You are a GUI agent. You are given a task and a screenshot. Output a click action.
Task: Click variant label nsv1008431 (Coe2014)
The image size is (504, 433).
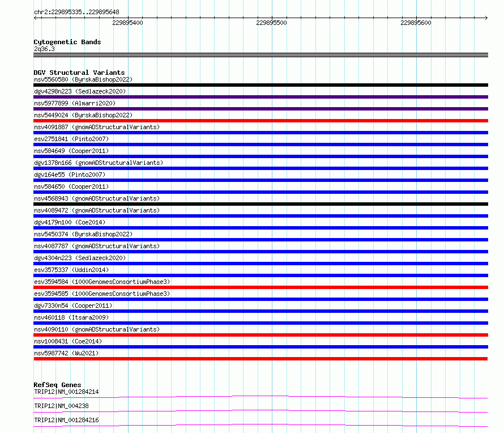pyautogui.click(x=68, y=341)
